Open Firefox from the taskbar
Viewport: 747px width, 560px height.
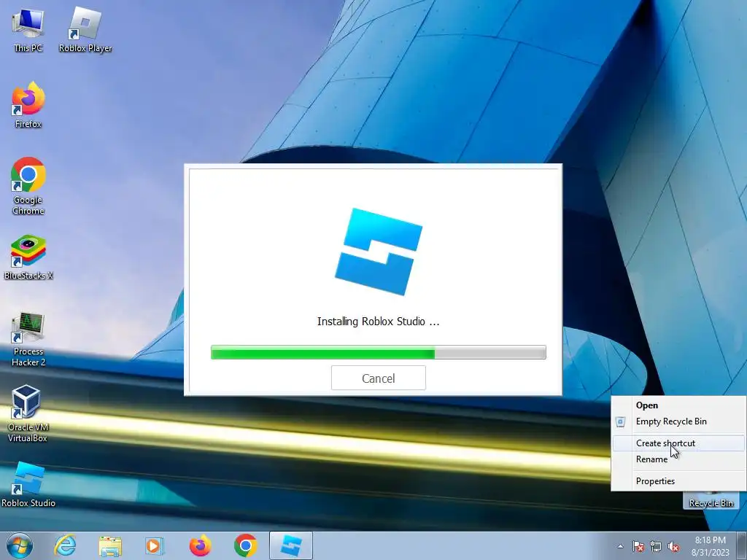[200, 545]
